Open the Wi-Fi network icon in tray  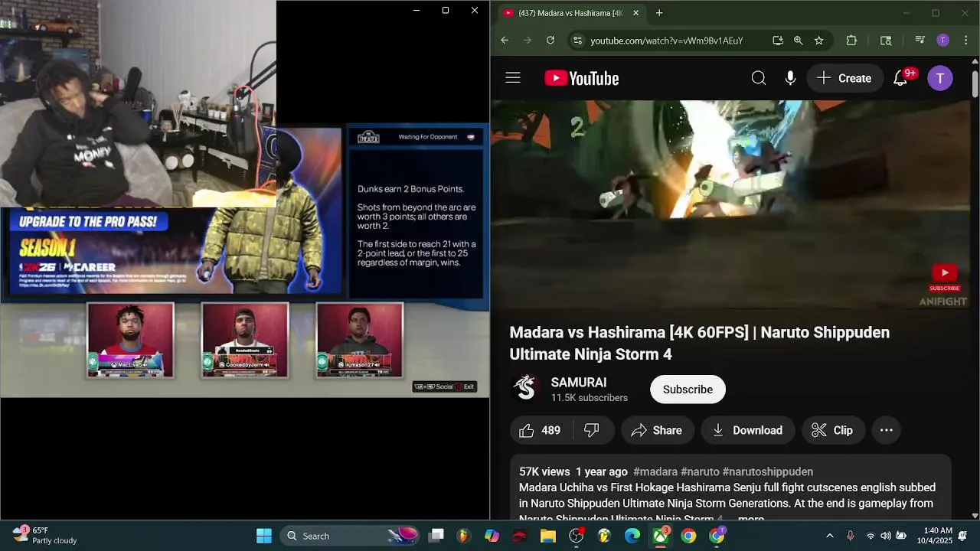click(x=871, y=536)
